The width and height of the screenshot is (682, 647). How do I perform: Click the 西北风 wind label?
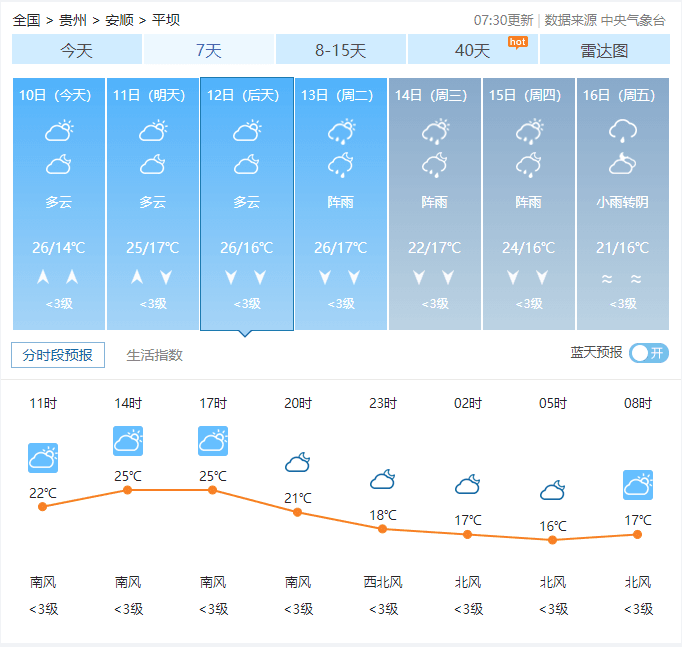pyautogui.click(x=383, y=582)
